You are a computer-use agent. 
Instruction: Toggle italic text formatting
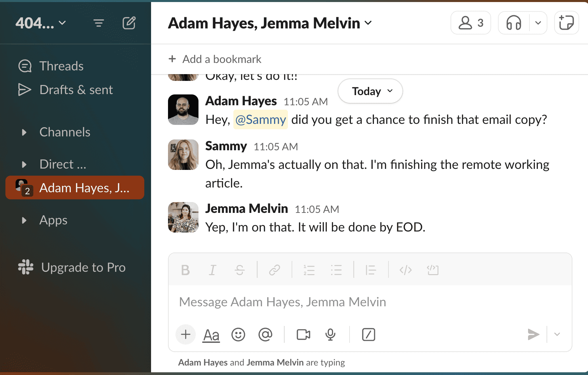coord(212,270)
